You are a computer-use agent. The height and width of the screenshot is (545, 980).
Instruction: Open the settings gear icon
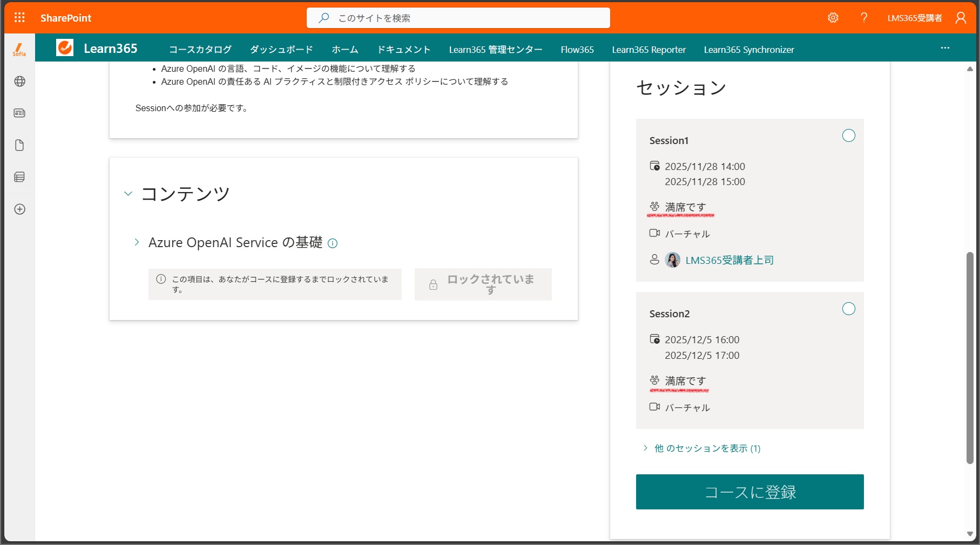(x=833, y=18)
